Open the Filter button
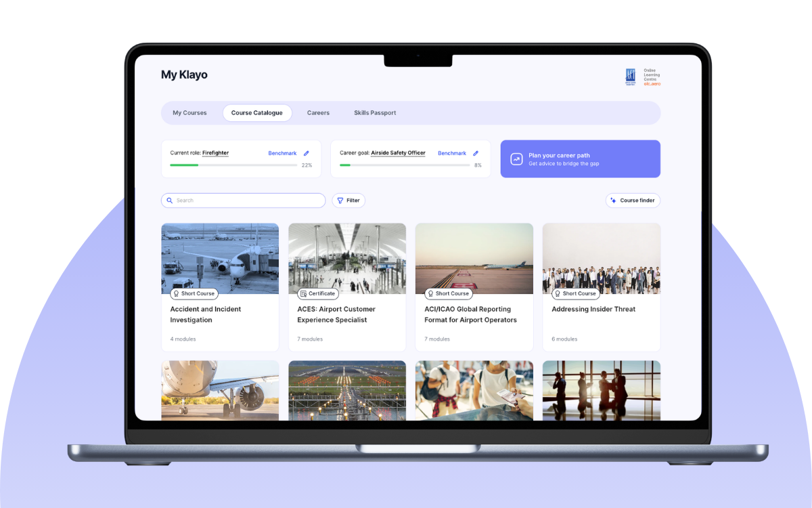The width and height of the screenshot is (812, 508). (x=348, y=200)
